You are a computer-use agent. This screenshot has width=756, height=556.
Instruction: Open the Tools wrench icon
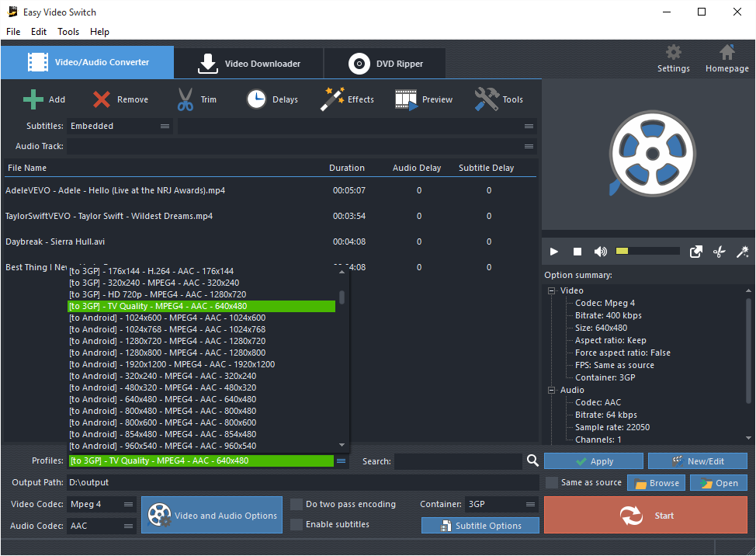(x=487, y=99)
